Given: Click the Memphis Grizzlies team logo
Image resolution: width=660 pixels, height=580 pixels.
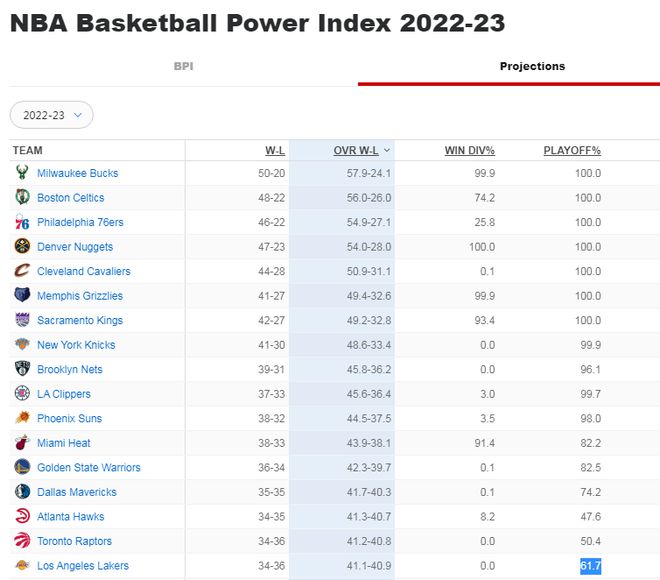Looking at the screenshot, I should (22, 295).
